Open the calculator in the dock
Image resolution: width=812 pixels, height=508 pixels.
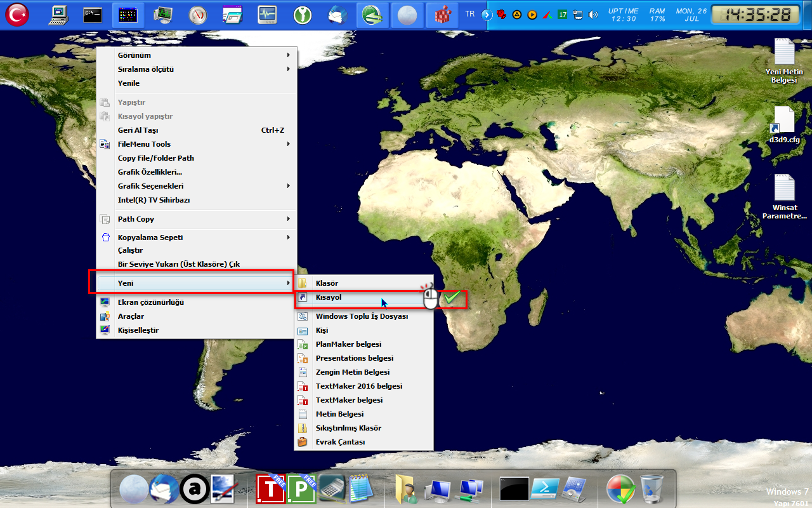[331, 489]
